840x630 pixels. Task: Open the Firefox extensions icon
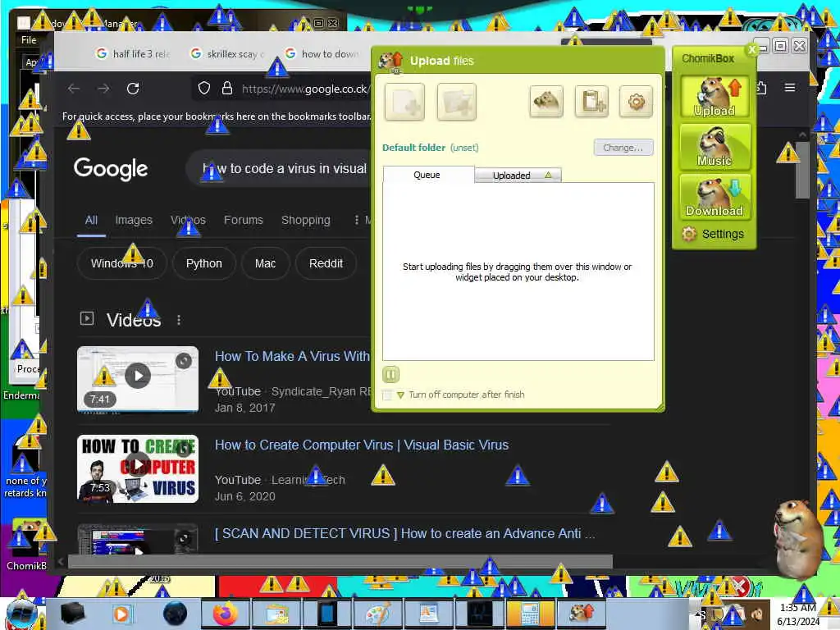[x=761, y=87]
